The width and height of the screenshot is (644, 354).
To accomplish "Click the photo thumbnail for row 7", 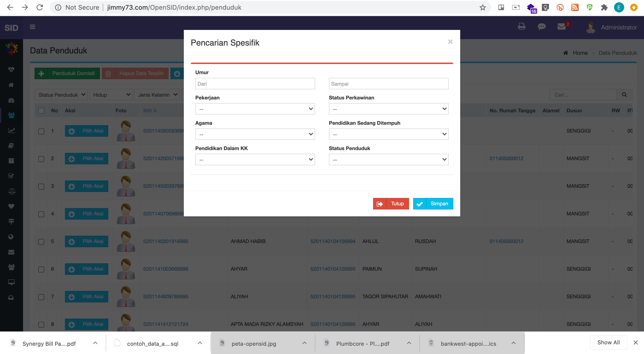I will coord(126,296).
